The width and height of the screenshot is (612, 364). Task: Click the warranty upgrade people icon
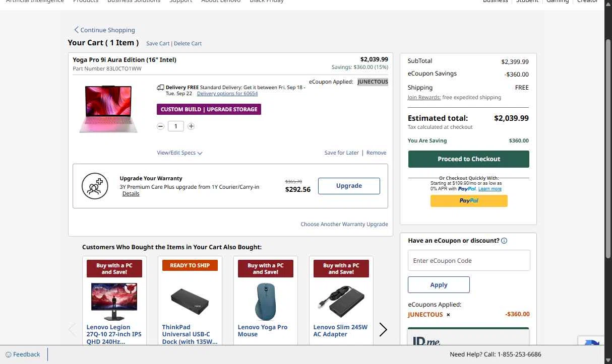pos(95,186)
